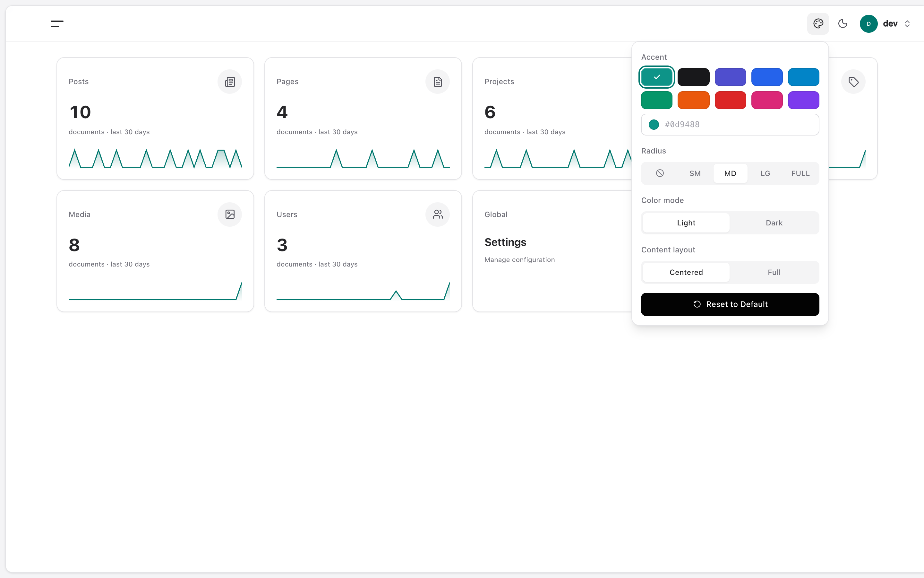This screenshot has width=924, height=578.
Task: Click the Users count 3
Action: point(282,245)
